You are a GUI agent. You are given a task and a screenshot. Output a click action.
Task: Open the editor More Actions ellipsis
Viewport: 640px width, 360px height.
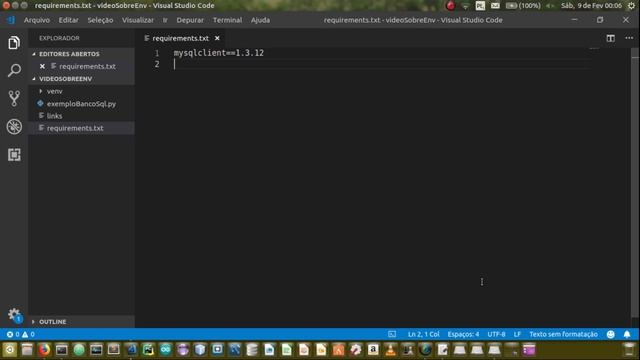click(629, 38)
